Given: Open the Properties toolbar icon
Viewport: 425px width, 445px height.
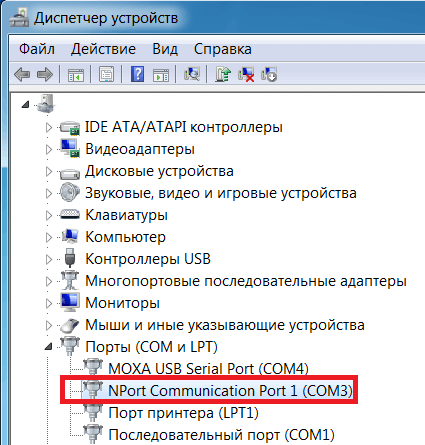Looking at the screenshot, I should (106, 74).
